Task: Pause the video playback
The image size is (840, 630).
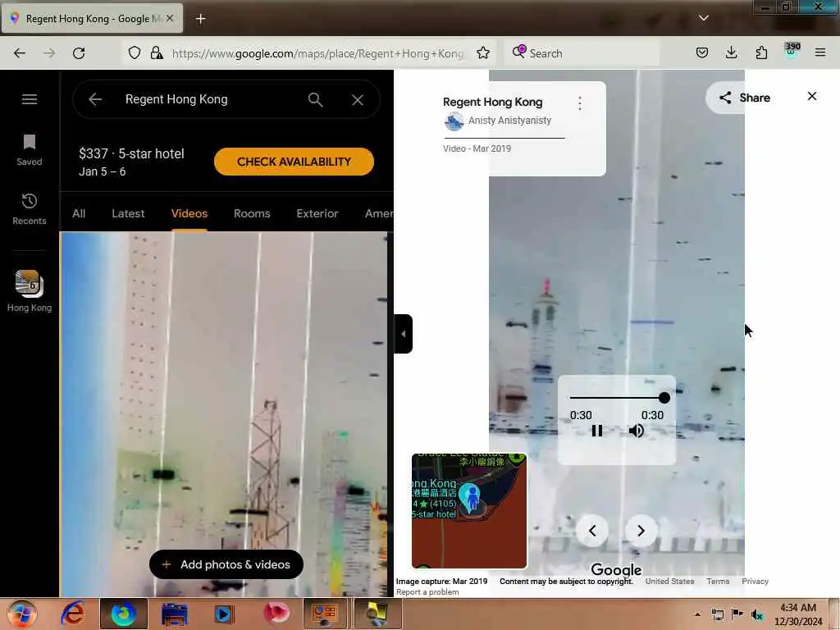Action: coord(597,431)
